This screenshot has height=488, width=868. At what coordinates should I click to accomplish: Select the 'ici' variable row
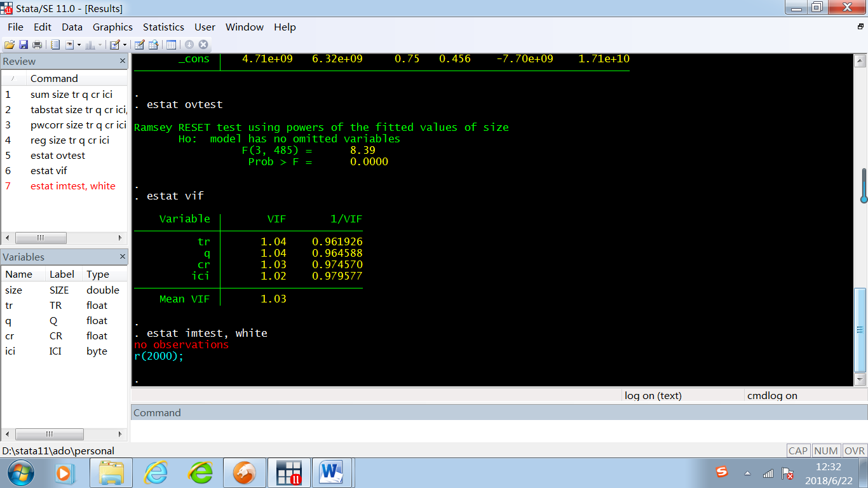[64, 351]
